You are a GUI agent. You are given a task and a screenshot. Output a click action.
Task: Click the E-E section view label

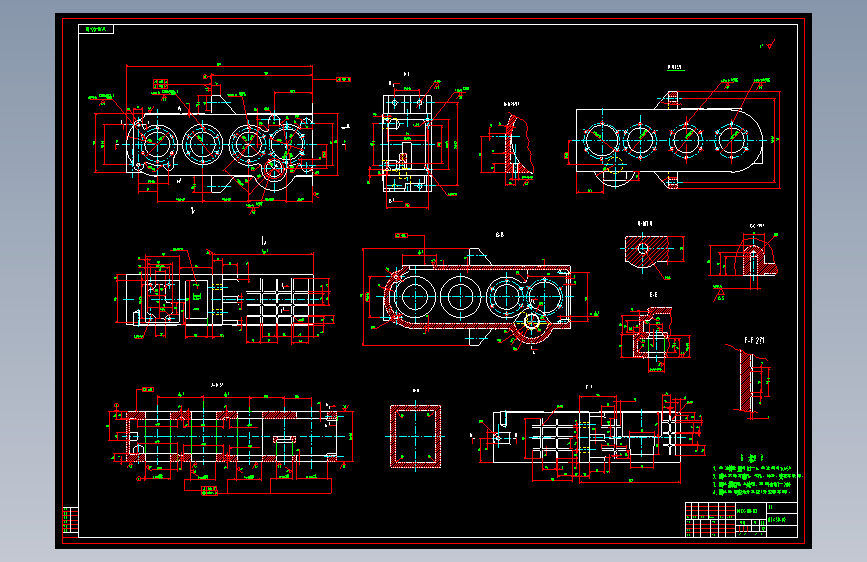[653, 295]
